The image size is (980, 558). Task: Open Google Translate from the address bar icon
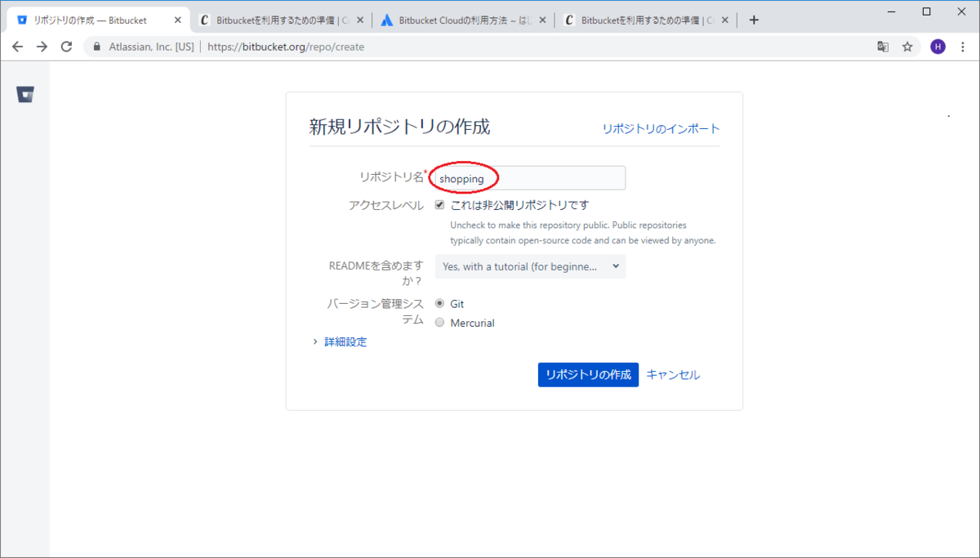tap(883, 47)
